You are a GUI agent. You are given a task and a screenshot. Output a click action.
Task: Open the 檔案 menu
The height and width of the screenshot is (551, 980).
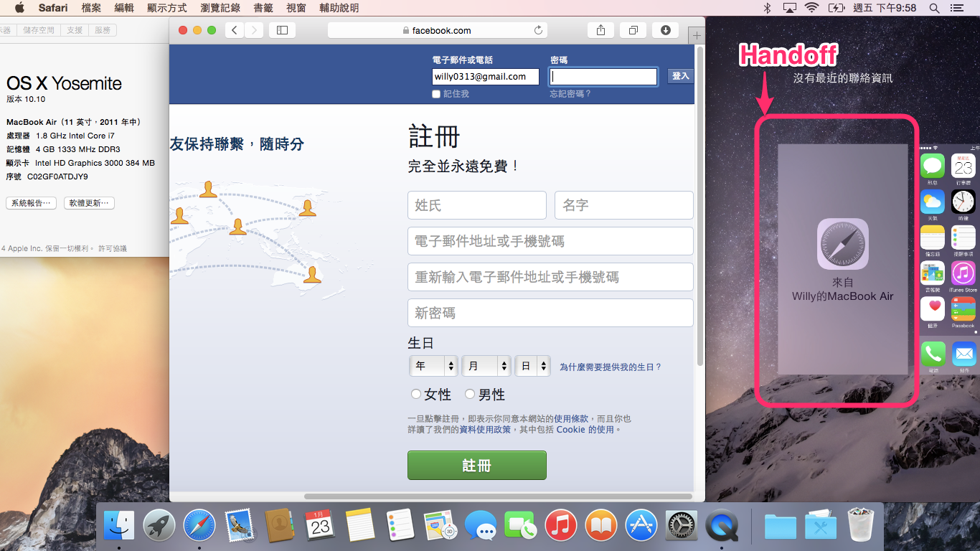point(91,8)
